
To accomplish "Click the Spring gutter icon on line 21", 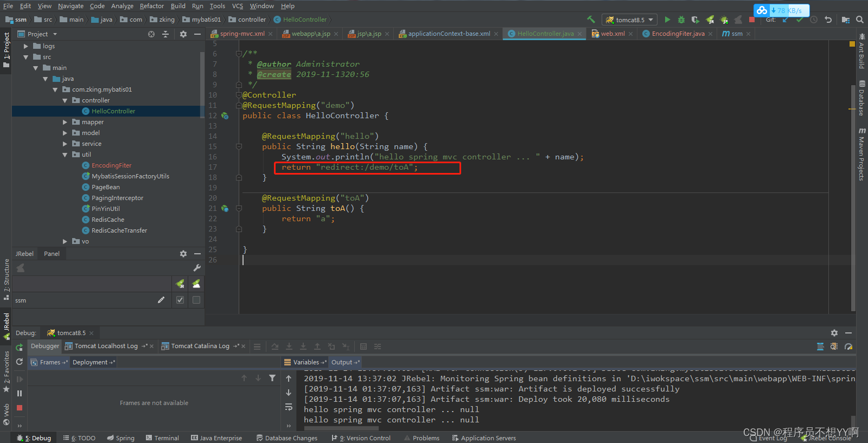I will [225, 208].
